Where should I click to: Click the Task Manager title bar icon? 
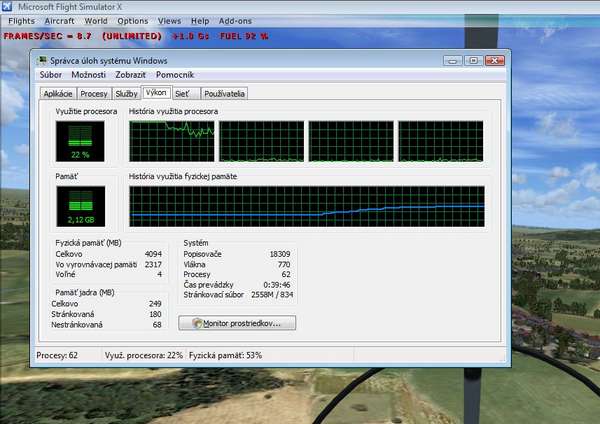[42, 60]
